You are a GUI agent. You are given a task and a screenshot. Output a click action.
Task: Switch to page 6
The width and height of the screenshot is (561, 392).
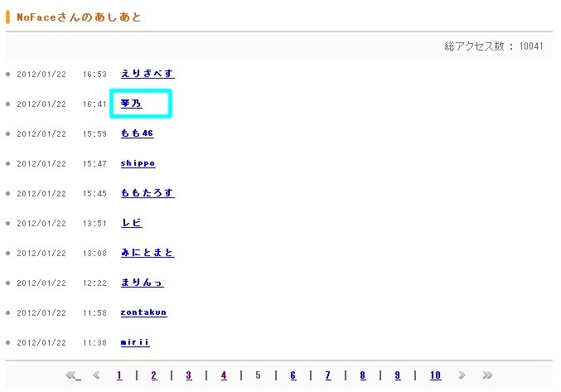point(293,375)
